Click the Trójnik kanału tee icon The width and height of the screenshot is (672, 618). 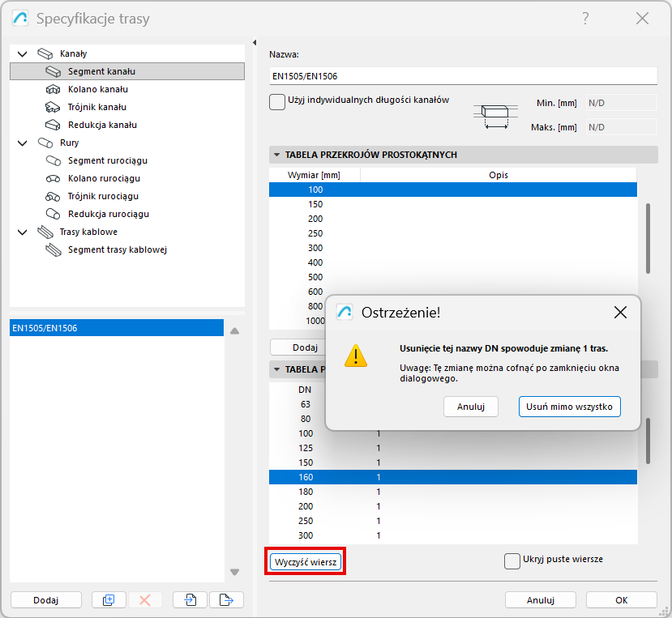click(53, 107)
